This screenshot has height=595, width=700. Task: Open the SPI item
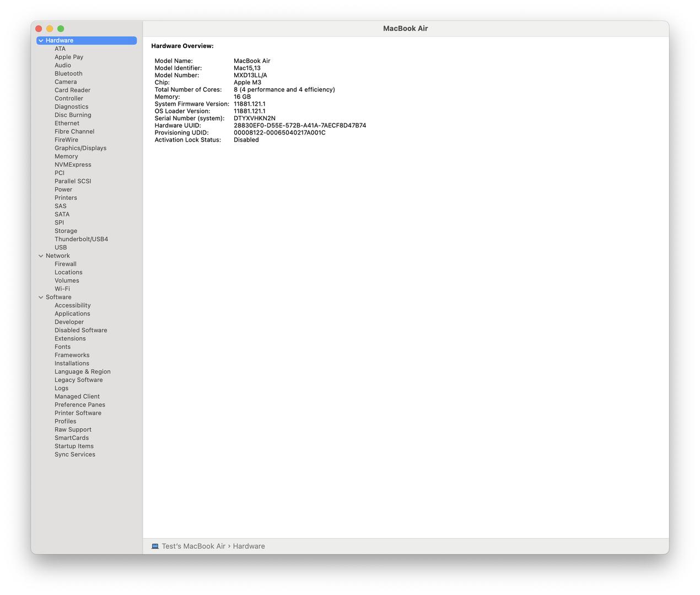(59, 223)
